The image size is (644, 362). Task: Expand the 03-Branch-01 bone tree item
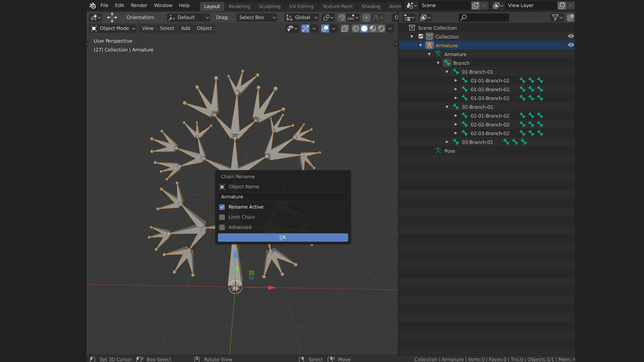click(447, 142)
